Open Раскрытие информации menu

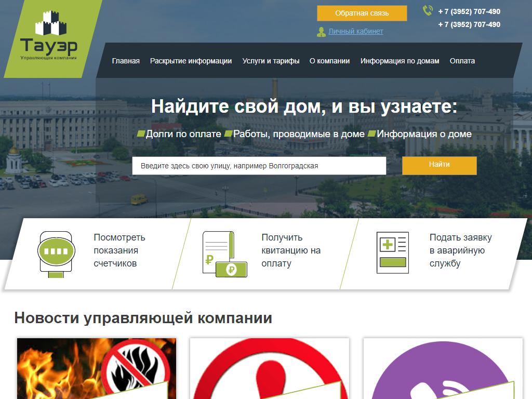(x=191, y=61)
